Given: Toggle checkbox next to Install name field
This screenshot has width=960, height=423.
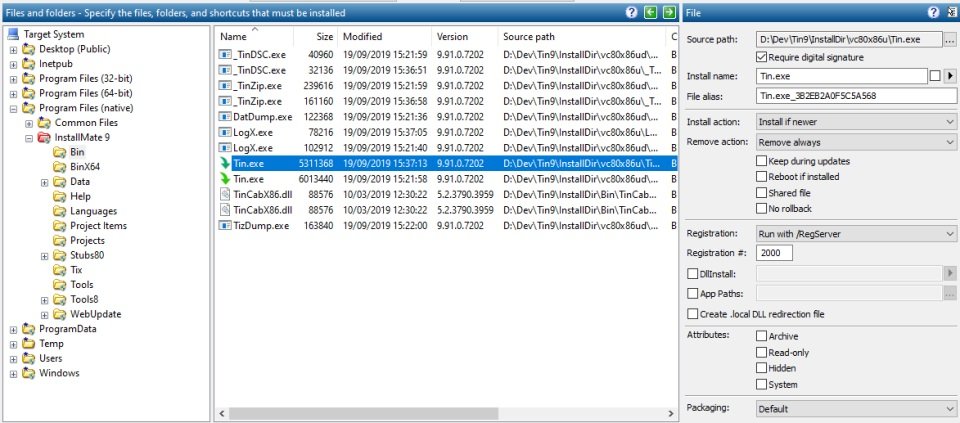Looking at the screenshot, I should coord(935,76).
